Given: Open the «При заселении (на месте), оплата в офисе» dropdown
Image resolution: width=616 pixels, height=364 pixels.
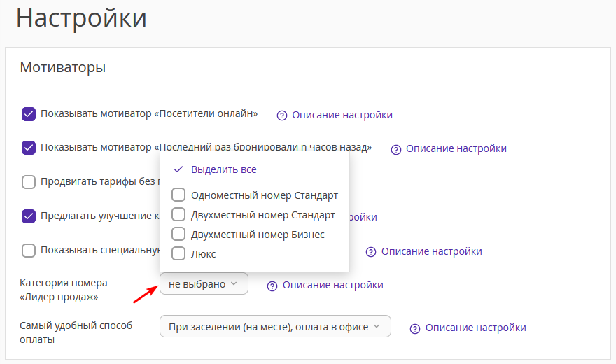Looking at the screenshot, I should click(x=275, y=326).
